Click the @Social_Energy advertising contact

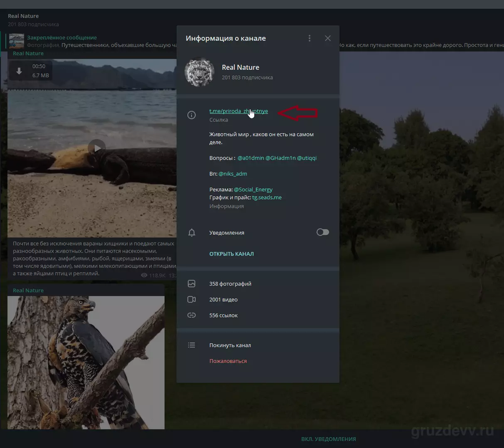[x=253, y=189]
